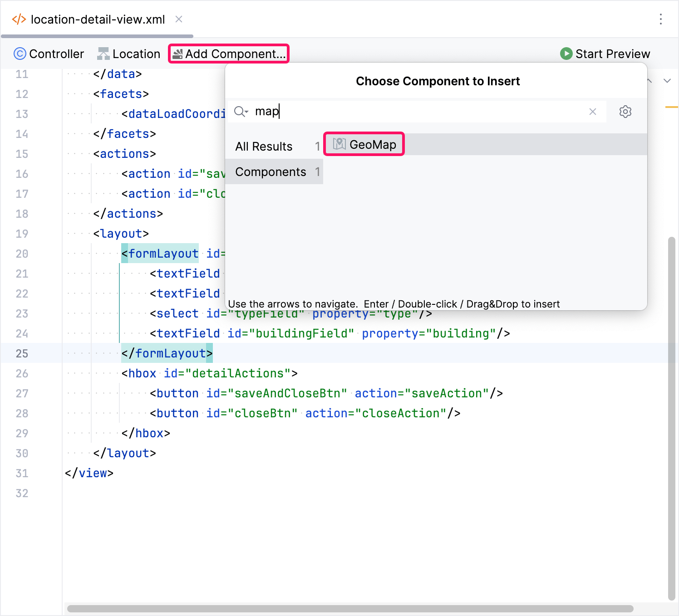This screenshot has width=679, height=616.
Task: Close the location-detail-view.xml tab
Action: click(178, 19)
